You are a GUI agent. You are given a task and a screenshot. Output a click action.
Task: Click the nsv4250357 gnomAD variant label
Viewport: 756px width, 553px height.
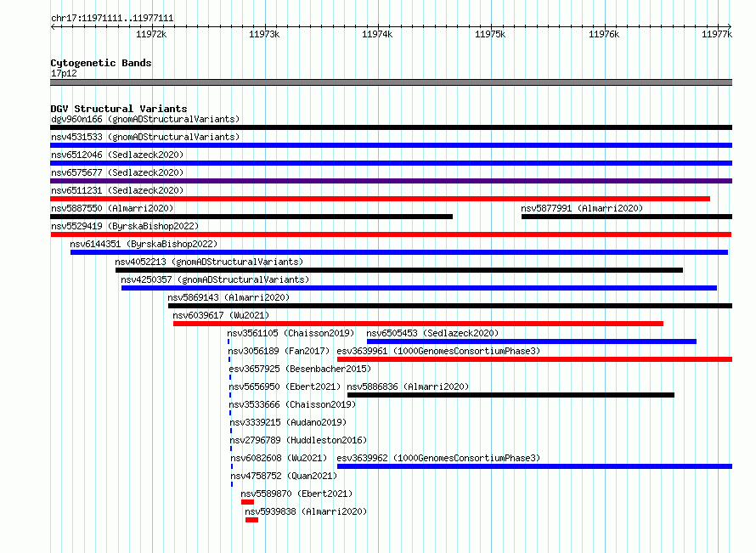click(215, 279)
